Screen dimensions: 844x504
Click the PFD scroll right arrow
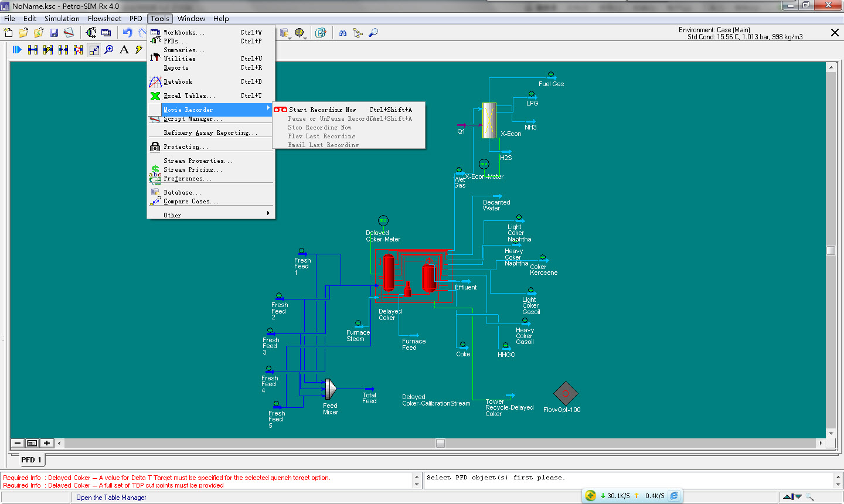pyautogui.click(x=821, y=444)
